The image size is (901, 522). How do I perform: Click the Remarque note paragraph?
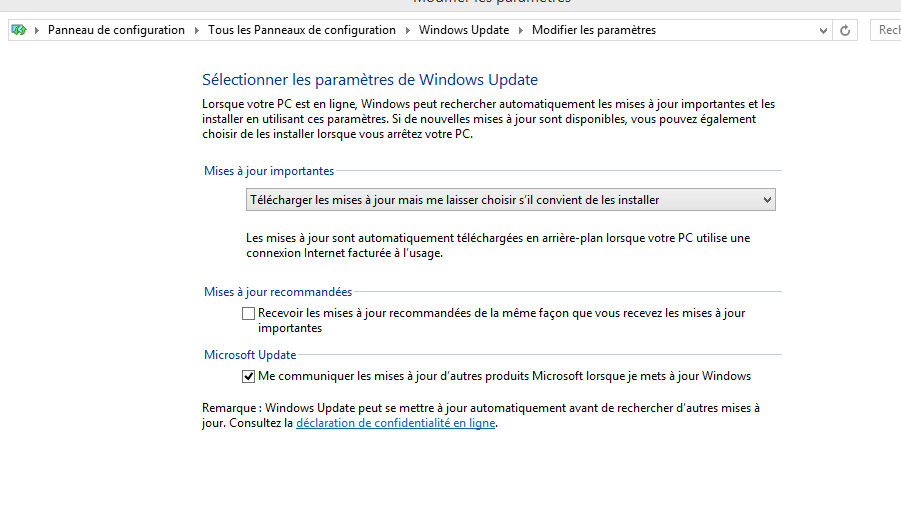[x=481, y=416]
